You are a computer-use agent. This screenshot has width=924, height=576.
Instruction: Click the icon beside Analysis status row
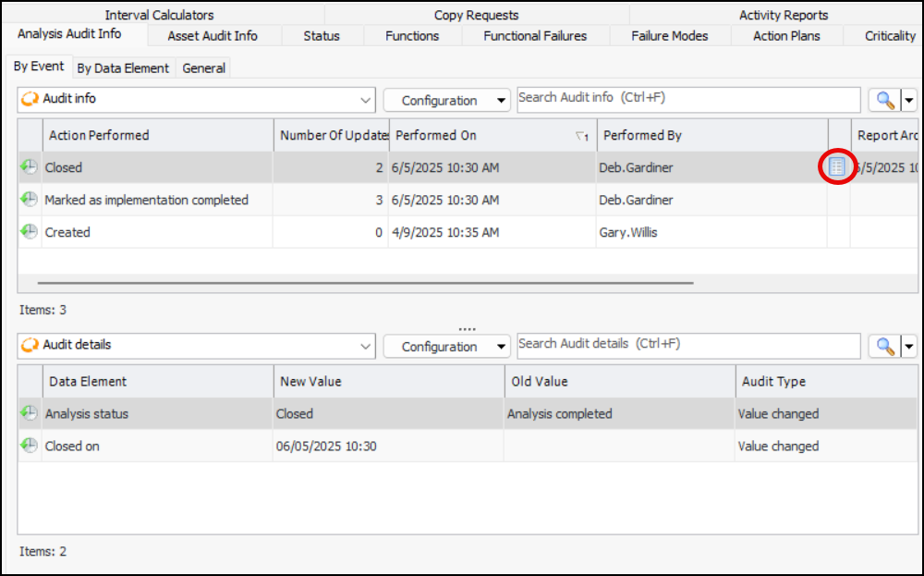click(30, 413)
